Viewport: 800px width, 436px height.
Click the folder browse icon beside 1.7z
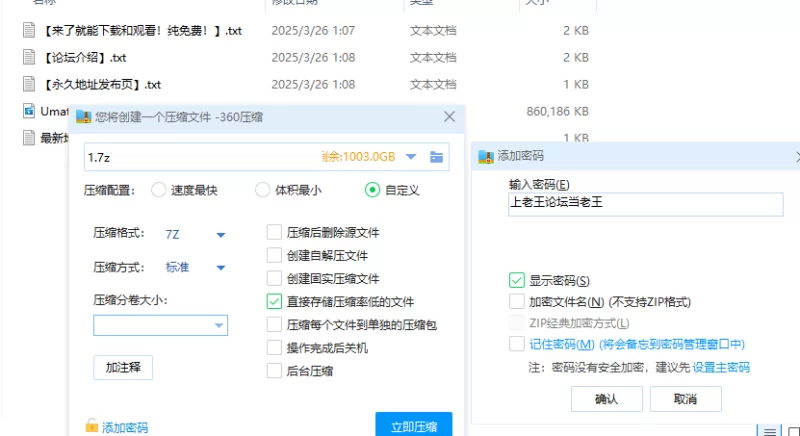[x=436, y=157]
